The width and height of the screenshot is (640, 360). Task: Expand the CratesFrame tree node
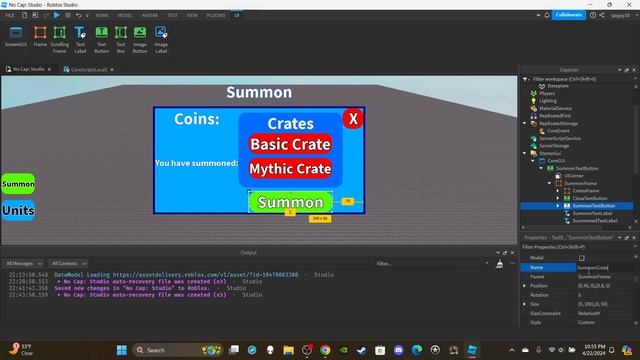[x=558, y=191]
